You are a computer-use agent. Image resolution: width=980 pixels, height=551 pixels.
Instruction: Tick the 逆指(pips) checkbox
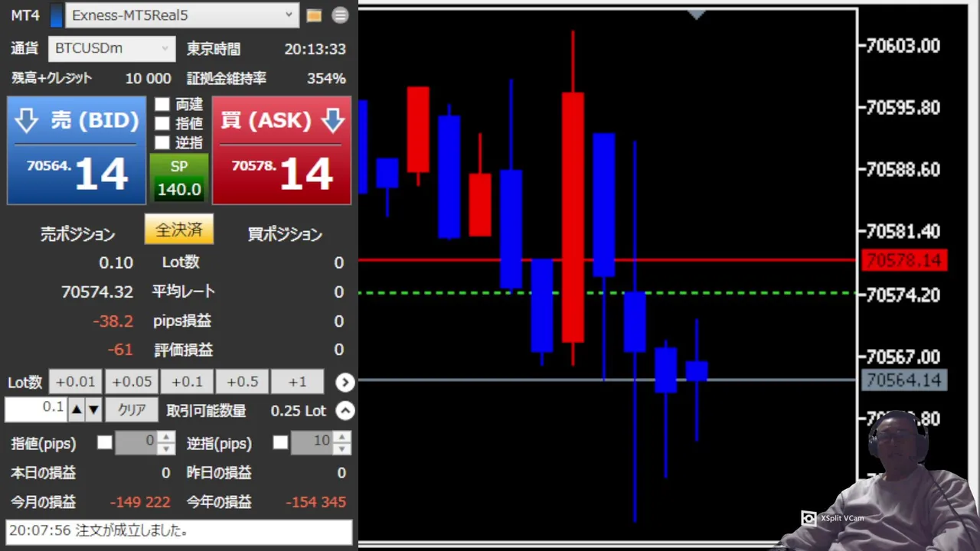tap(281, 442)
